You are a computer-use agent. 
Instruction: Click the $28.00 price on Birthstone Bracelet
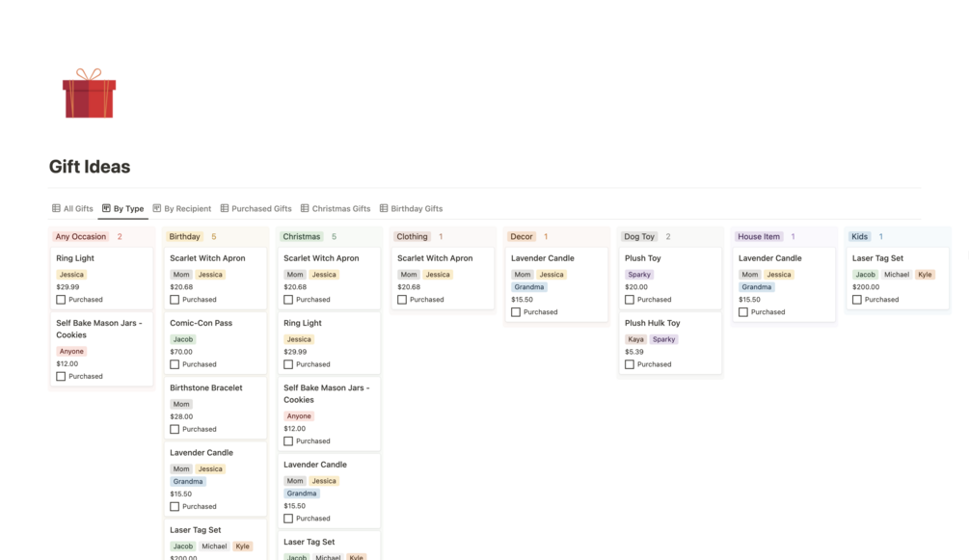point(181,416)
